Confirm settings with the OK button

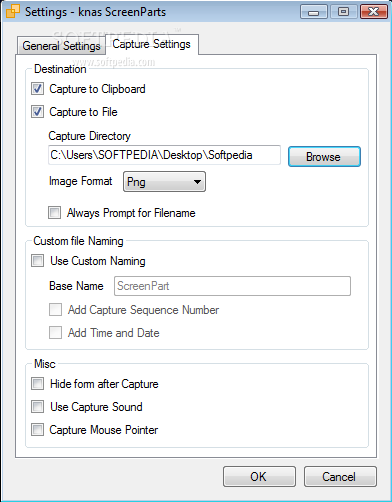pos(259,477)
